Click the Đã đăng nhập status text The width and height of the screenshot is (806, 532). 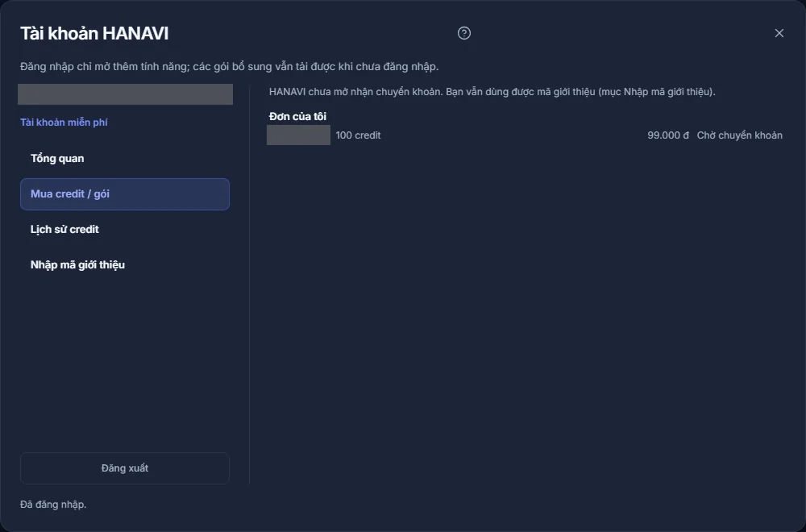53,505
